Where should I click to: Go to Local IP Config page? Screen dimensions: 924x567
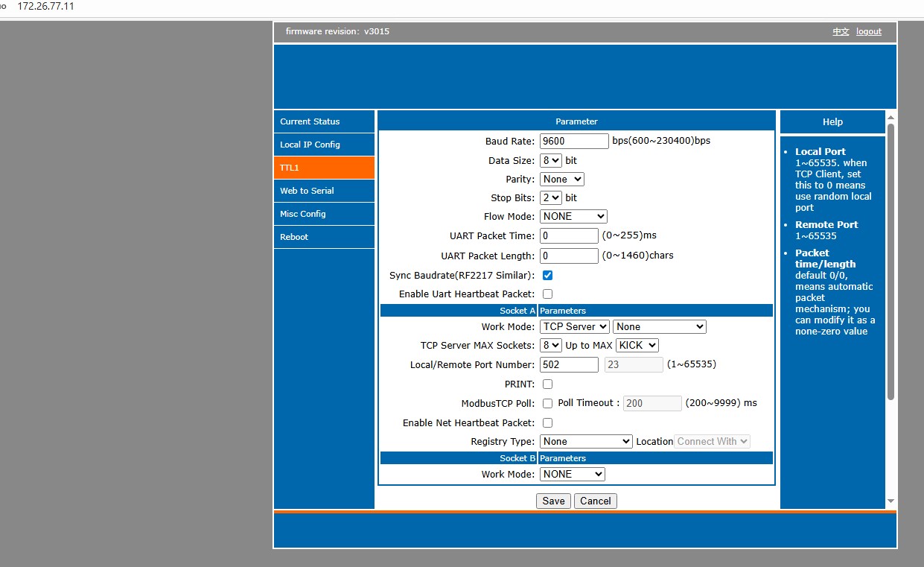[x=324, y=145]
